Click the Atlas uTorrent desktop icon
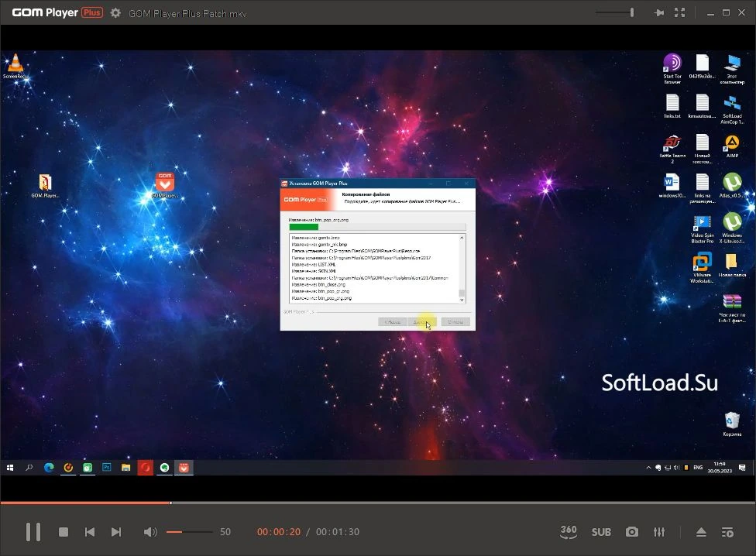 click(732, 186)
